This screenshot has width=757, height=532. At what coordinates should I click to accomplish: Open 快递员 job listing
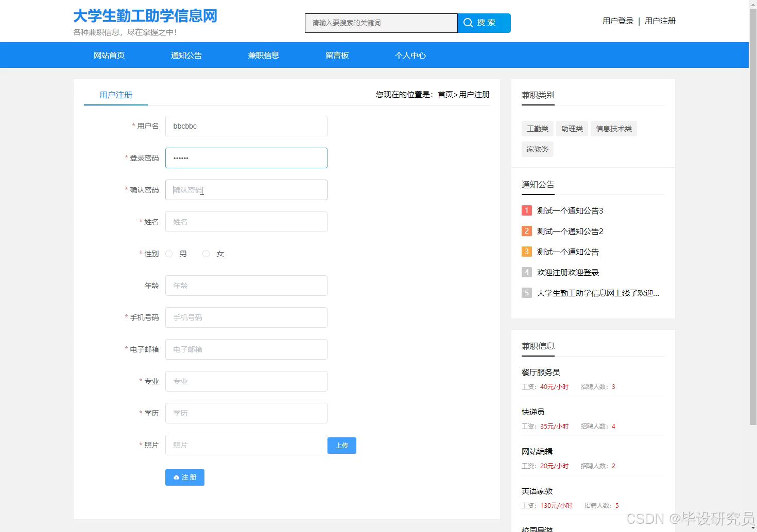click(x=533, y=412)
